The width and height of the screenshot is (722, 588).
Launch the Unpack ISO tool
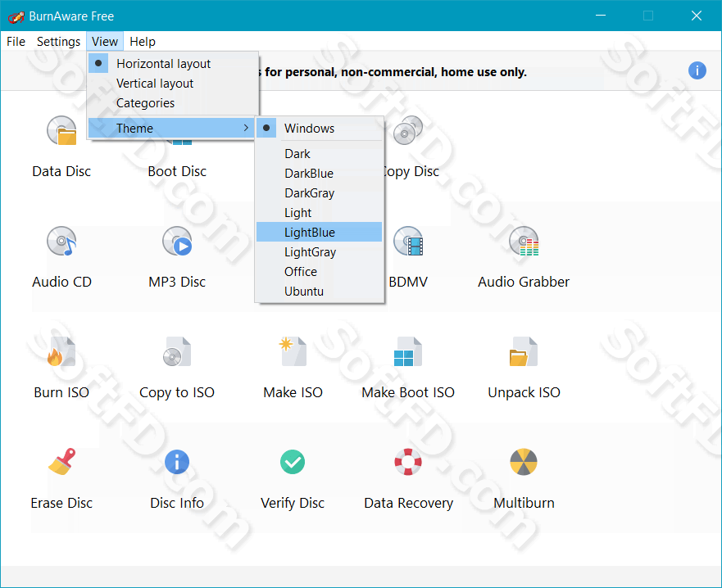click(x=524, y=368)
